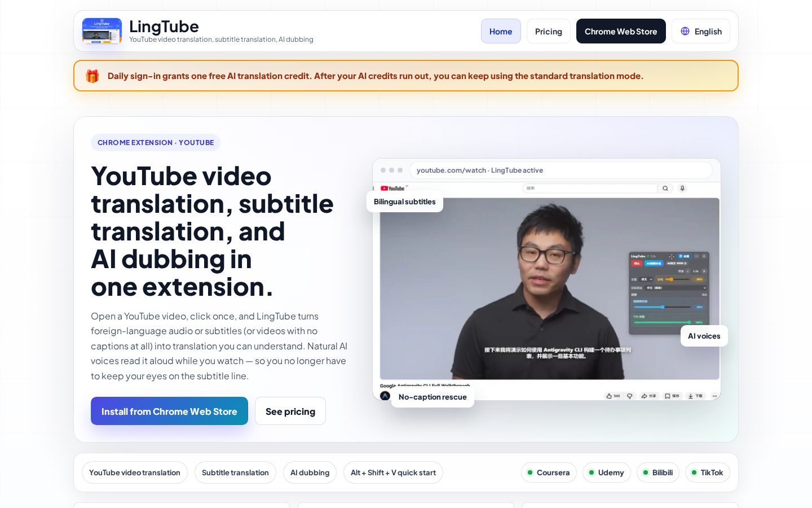The image size is (812, 508).
Task: Click the Bilingual subtitles label
Action: click(x=405, y=202)
